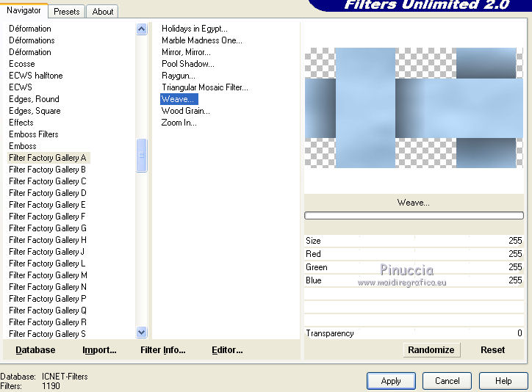Choose Filter Factory Gallery N
Screen dimensions: 532x392
click(x=48, y=287)
